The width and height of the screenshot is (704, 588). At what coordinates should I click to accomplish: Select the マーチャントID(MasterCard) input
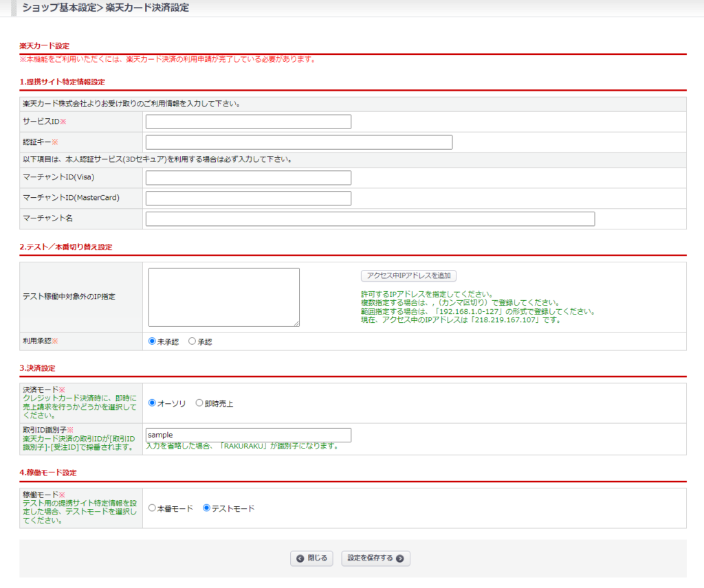pyautogui.click(x=248, y=199)
